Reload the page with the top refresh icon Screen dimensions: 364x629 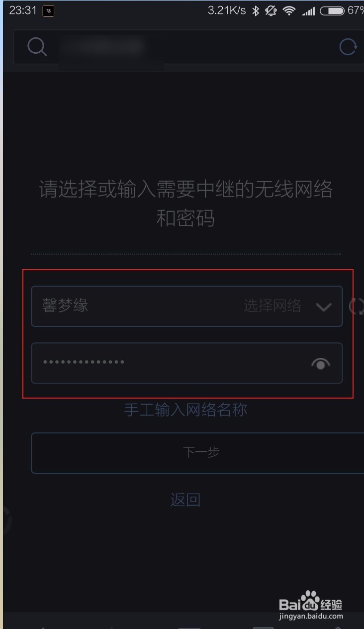coord(348,47)
